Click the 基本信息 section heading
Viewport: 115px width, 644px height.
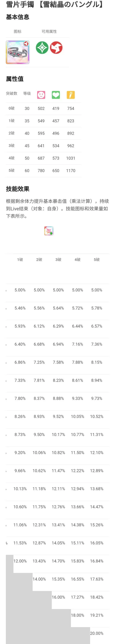(x=18, y=17)
